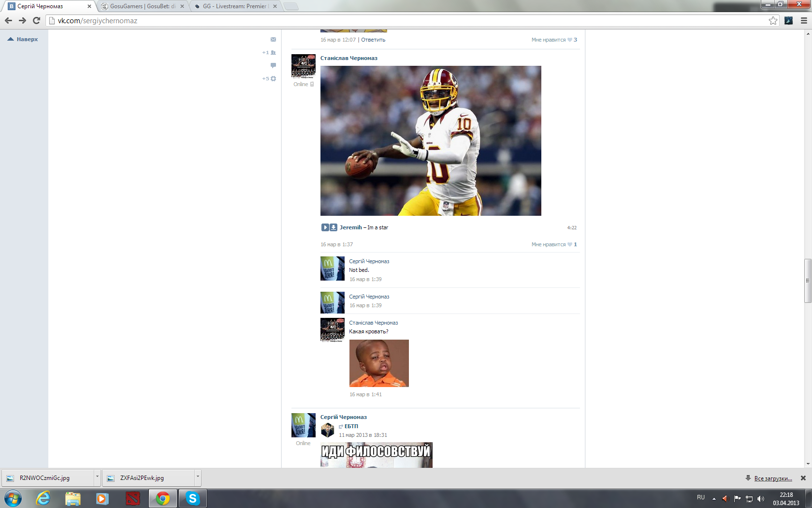Switch to Dota 2 in the taskbar
Image resolution: width=812 pixels, height=508 pixels.
click(132, 498)
